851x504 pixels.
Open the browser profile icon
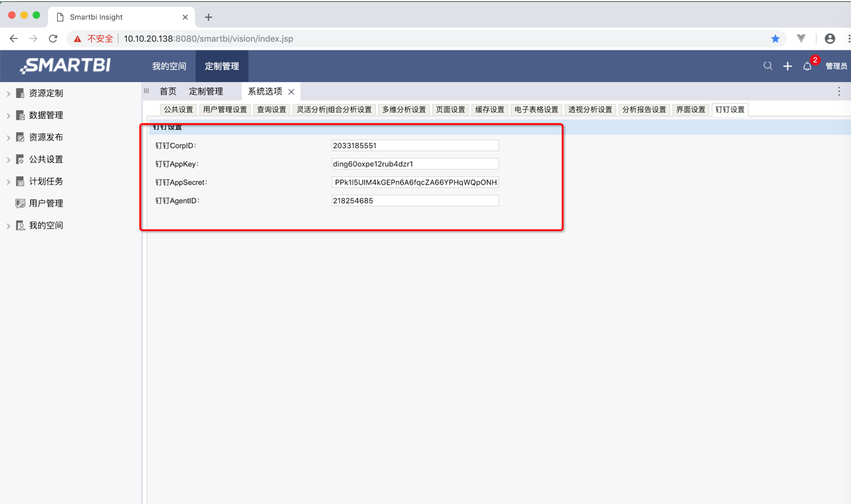click(830, 39)
